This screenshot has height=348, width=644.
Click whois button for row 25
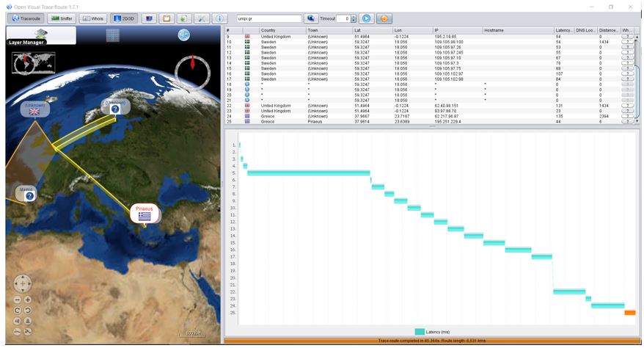(x=627, y=122)
